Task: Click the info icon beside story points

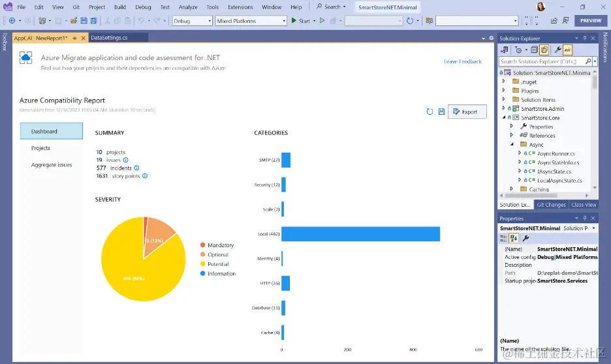Action: 145,175
